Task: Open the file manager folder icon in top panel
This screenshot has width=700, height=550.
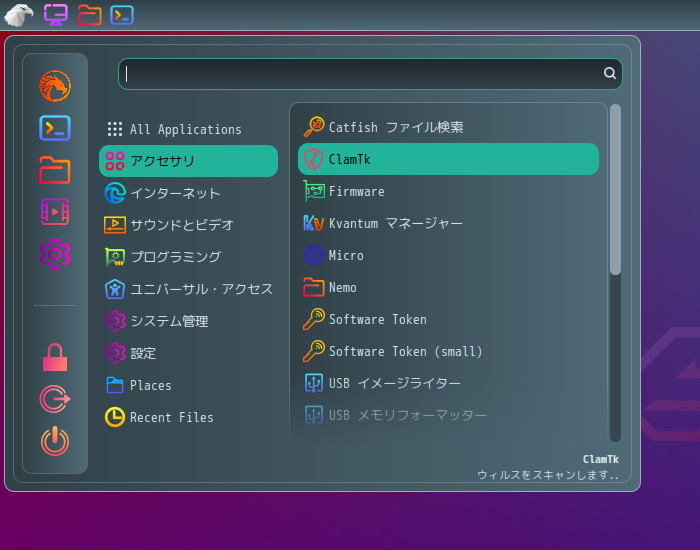Action: pyautogui.click(x=90, y=15)
